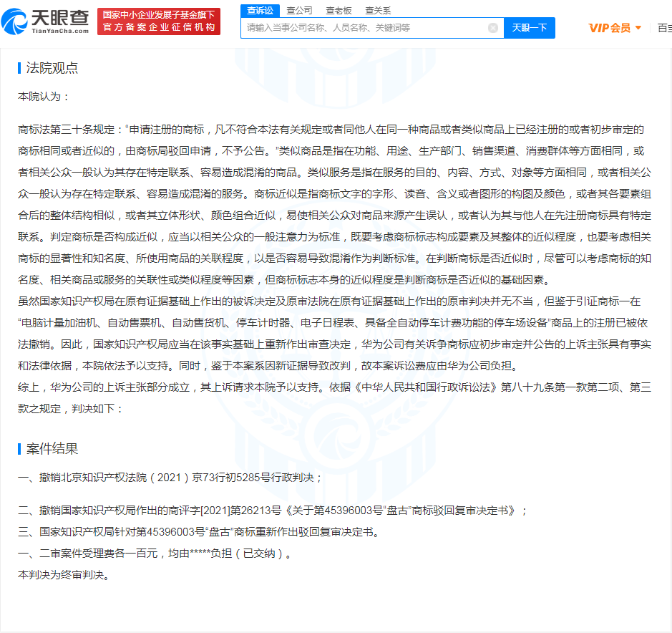Click result line 撤销北京知识产权法院（2021）京73行初5285号

click(x=170, y=478)
